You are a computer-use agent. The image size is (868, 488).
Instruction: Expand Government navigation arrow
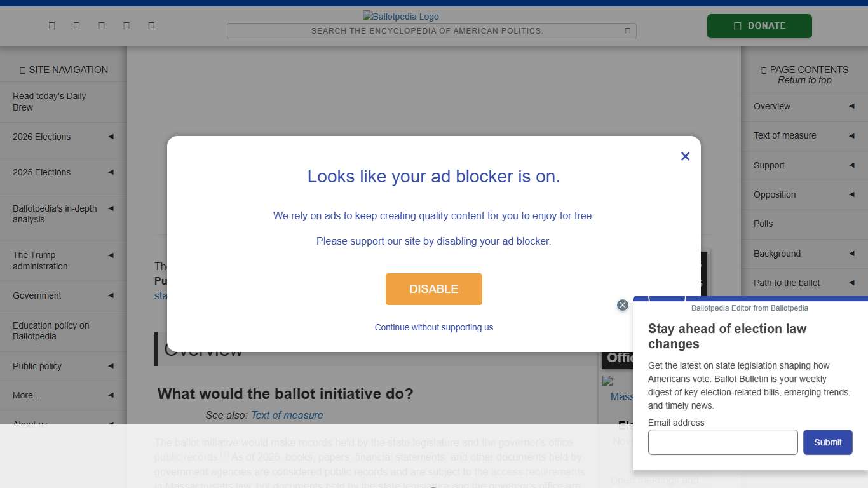pyautogui.click(x=111, y=295)
